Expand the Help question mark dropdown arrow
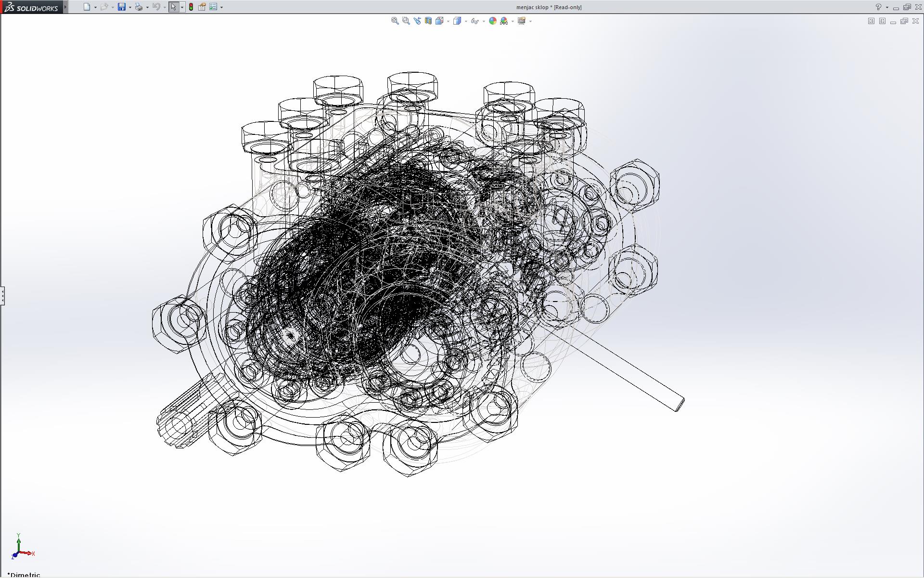924x578 pixels. pos(887,7)
